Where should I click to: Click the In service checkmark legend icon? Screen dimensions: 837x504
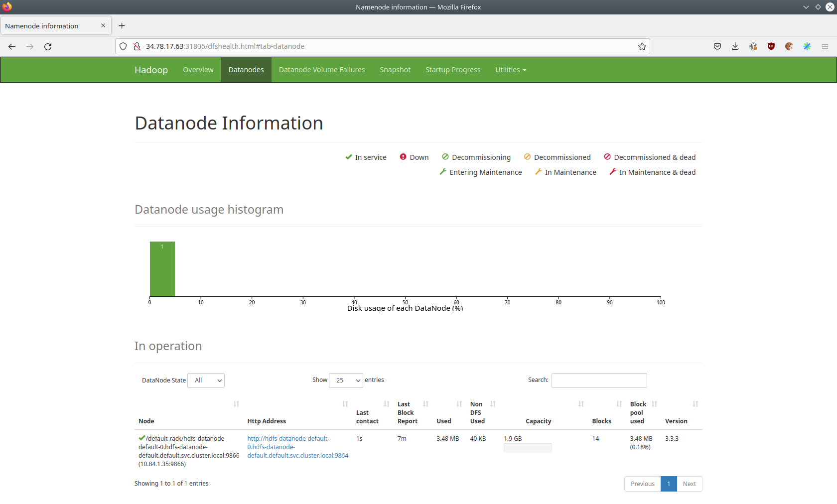tap(349, 157)
